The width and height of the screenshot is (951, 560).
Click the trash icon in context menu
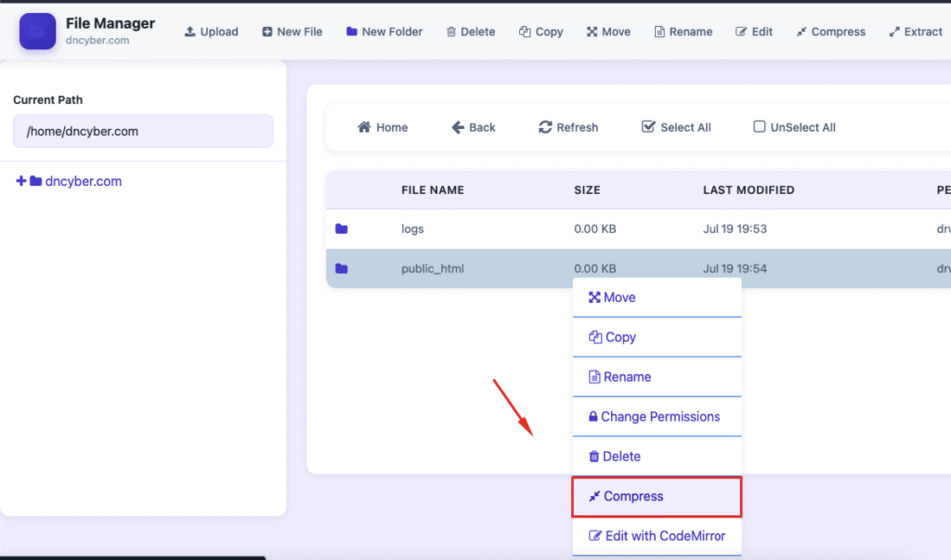click(593, 456)
